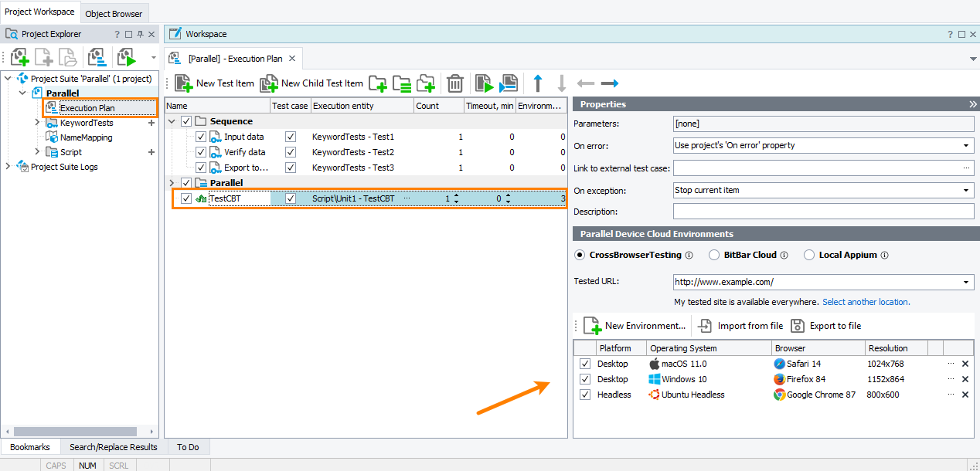Screen dimensions: 980x471
Task: Remove the macOS 11.0 environment with X
Action: point(965,364)
